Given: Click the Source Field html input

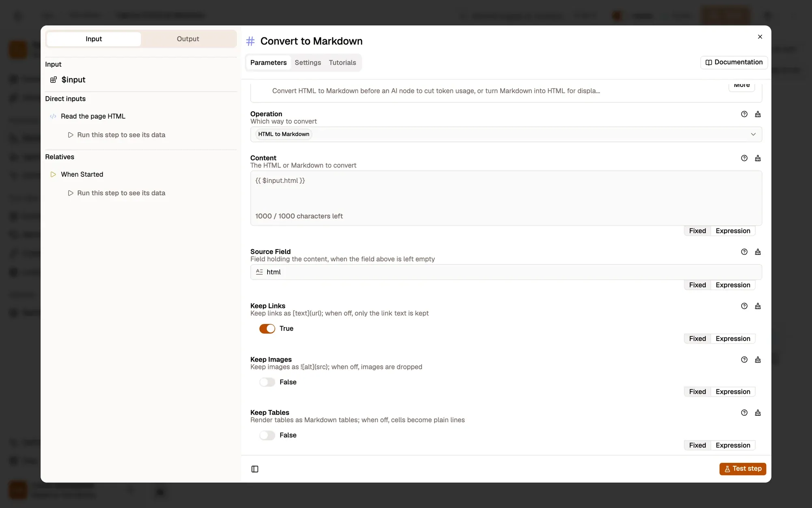Looking at the screenshot, I should click(506, 272).
